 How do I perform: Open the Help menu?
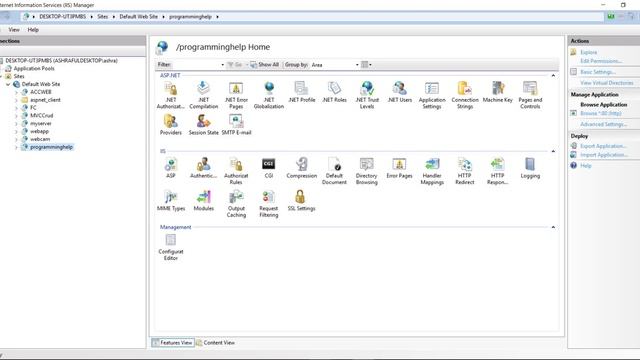coord(33,30)
